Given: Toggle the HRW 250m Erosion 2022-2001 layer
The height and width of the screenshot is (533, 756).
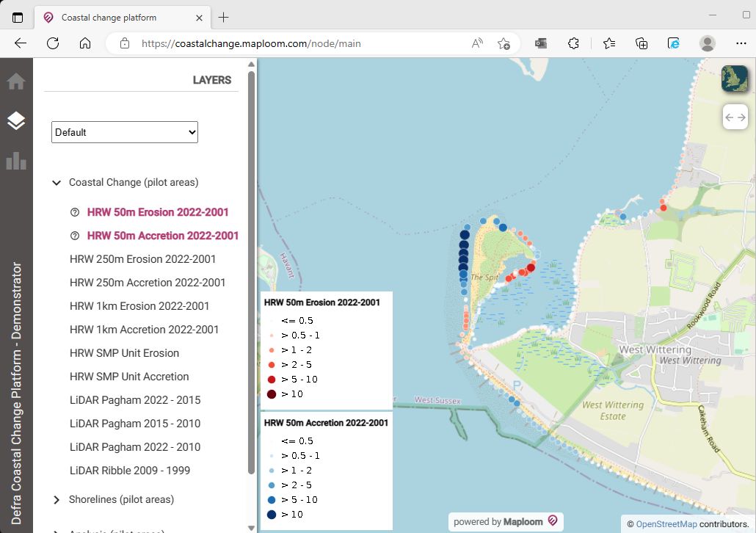Looking at the screenshot, I should point(143,259).
